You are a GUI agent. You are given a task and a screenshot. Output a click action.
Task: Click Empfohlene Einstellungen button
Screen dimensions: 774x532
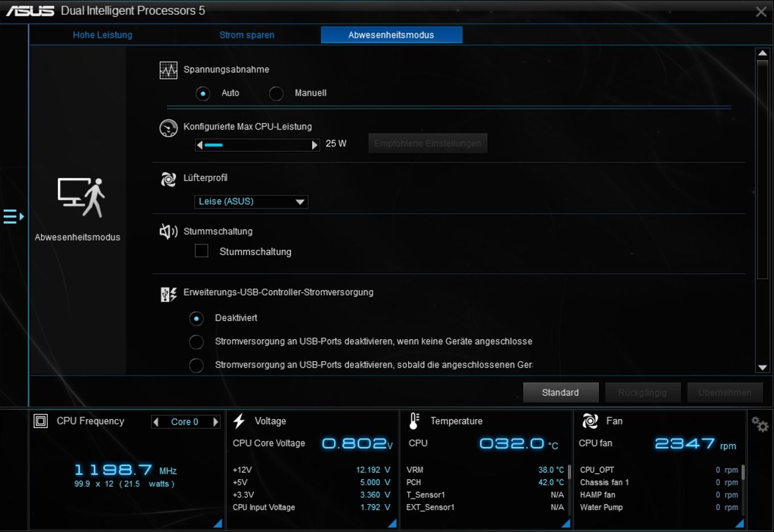(x=427, y=143)
